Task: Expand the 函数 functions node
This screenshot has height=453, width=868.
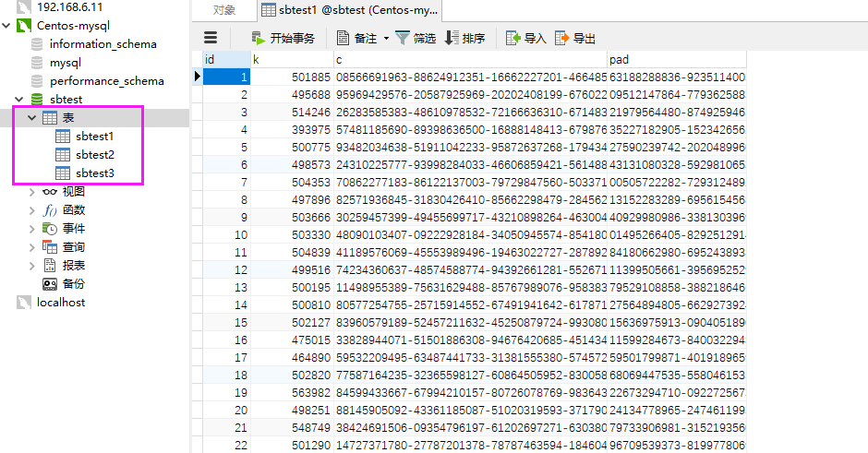Action: 32,210
